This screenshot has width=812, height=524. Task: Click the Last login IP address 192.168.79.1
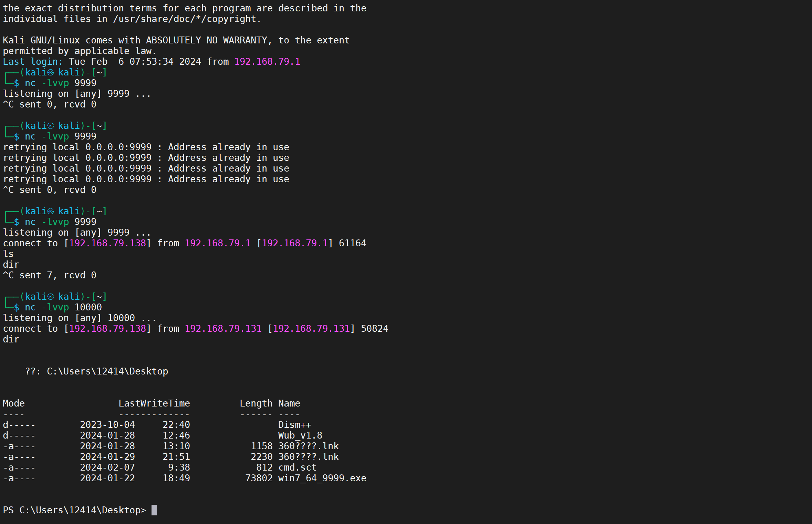click(x=267, y=62)
